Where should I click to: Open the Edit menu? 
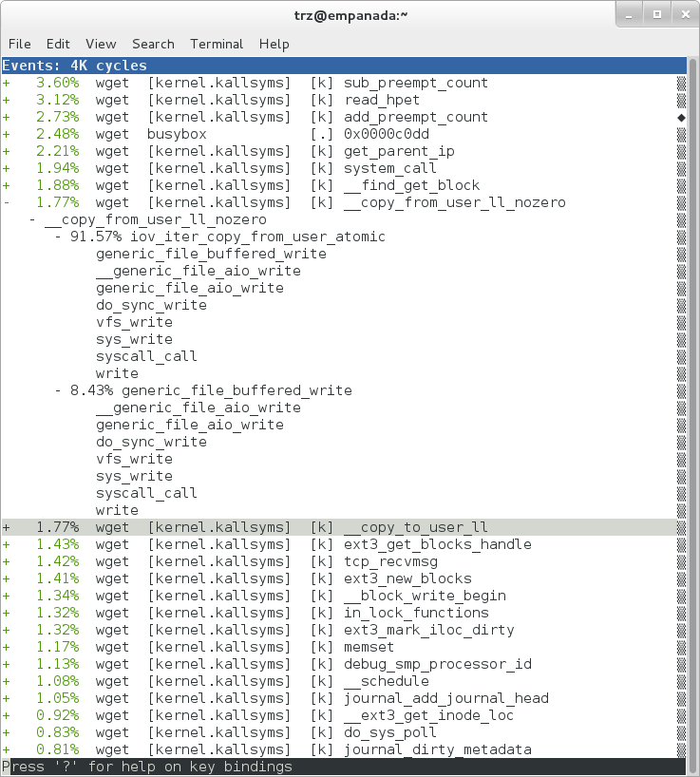tap(58, 44)
